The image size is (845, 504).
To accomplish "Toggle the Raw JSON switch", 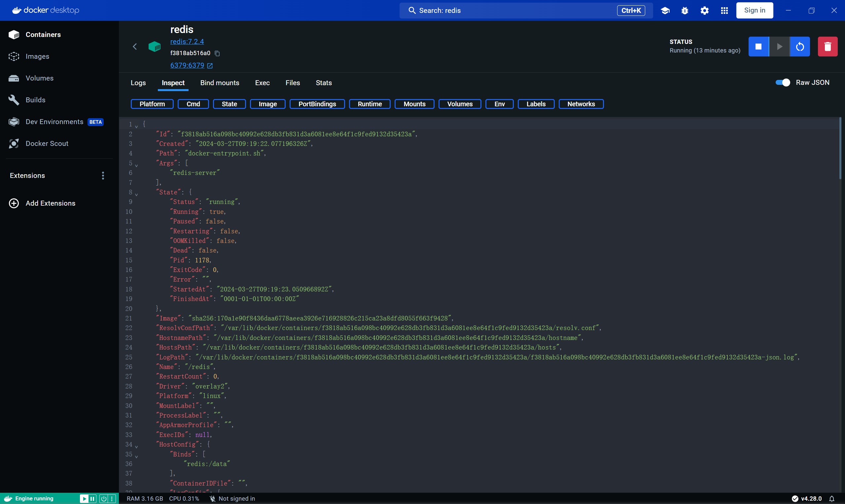I will click(783, 83).
